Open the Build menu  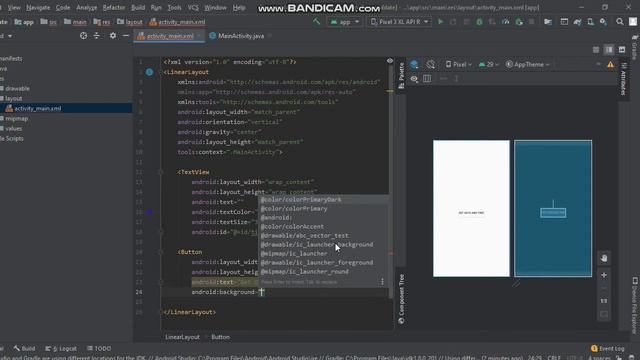pos(138,7)
